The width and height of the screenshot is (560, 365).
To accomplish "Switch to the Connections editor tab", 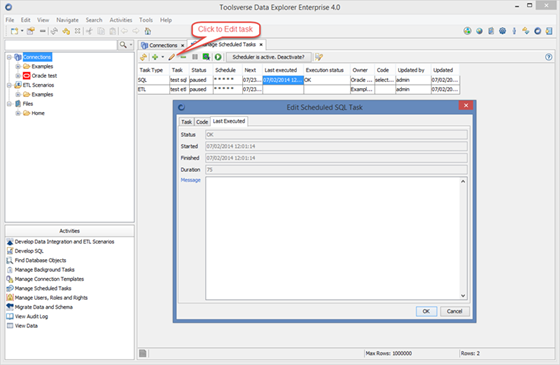I will pyautogui.click(x=163, y=45).
